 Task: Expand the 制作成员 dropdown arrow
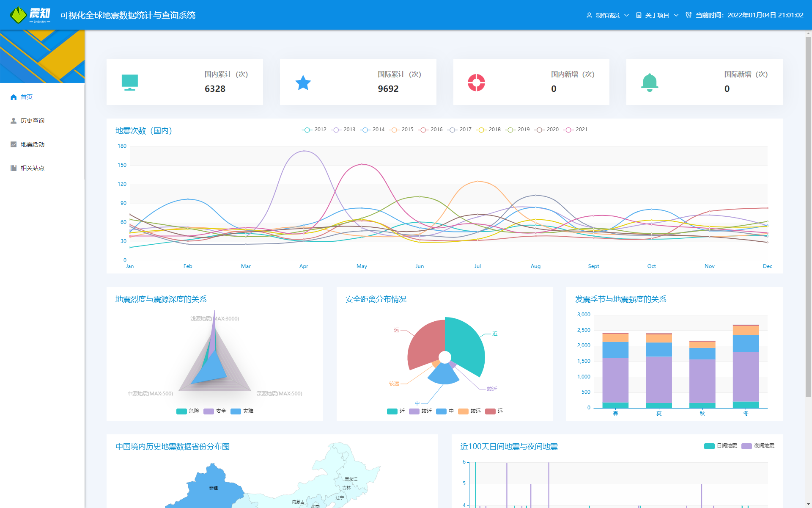(627, 15)
